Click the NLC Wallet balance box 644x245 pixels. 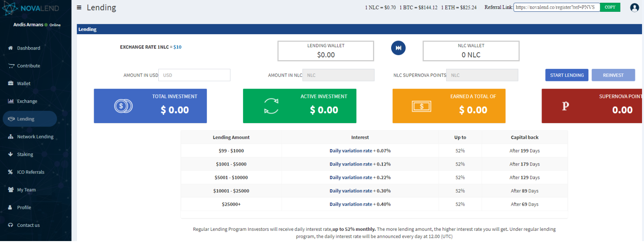[x=471, y=51]
